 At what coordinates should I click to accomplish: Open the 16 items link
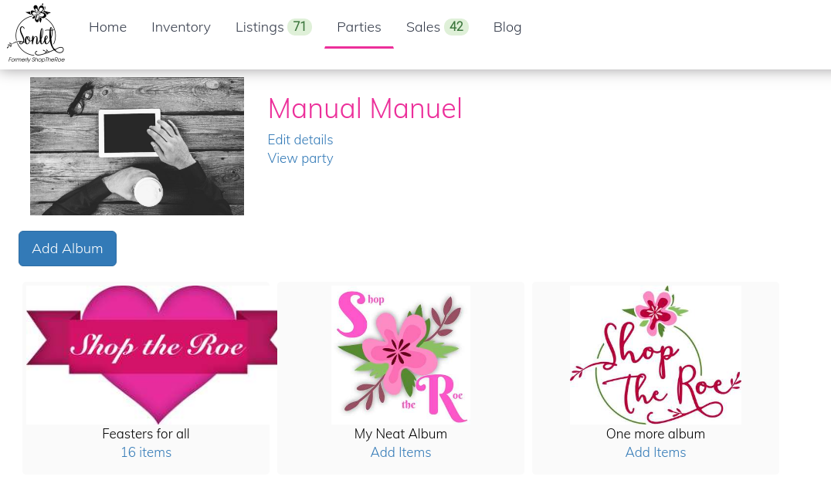[x=146, y=452]
